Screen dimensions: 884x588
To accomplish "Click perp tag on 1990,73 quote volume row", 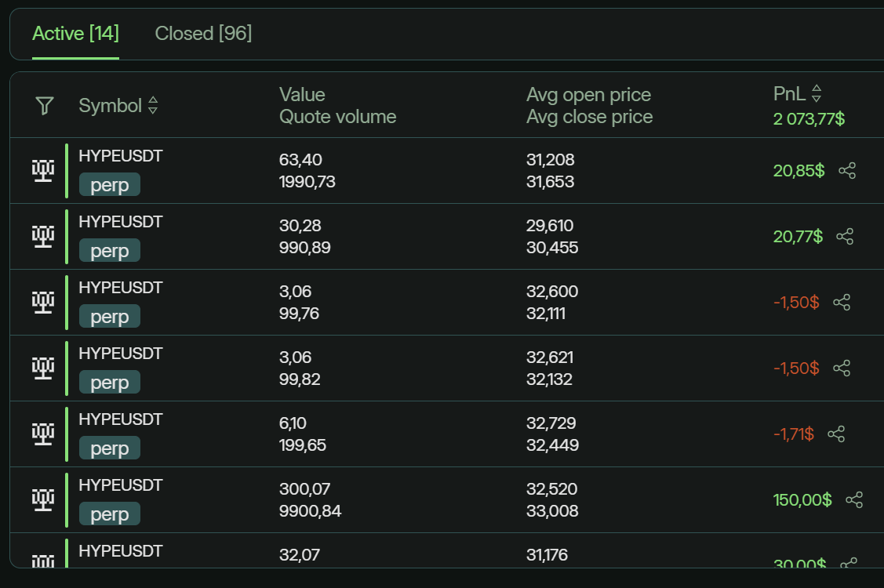I will coord(109,186).
